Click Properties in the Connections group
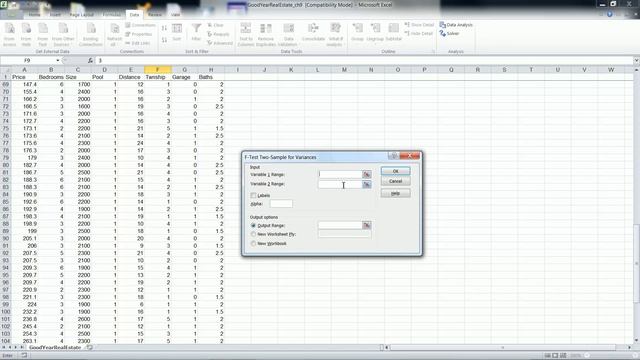This screenshot has width=640, height=360. [x=139, y=34]
